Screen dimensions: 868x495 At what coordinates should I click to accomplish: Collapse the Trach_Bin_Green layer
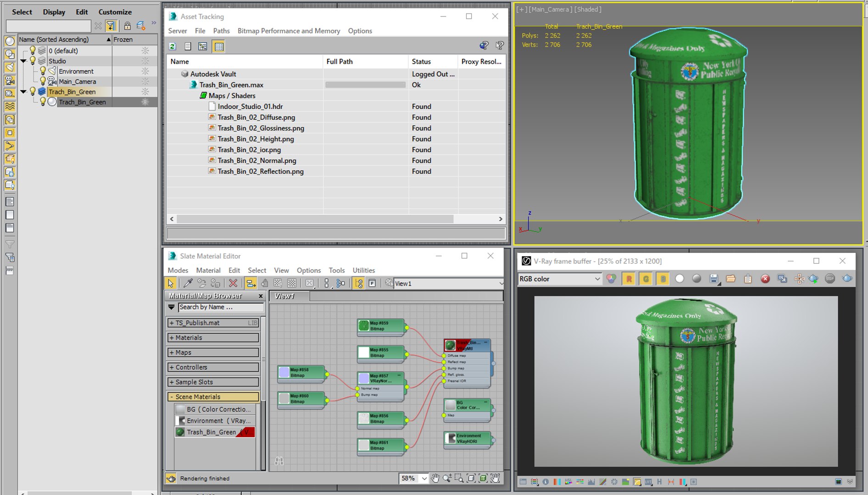(23, 92)
